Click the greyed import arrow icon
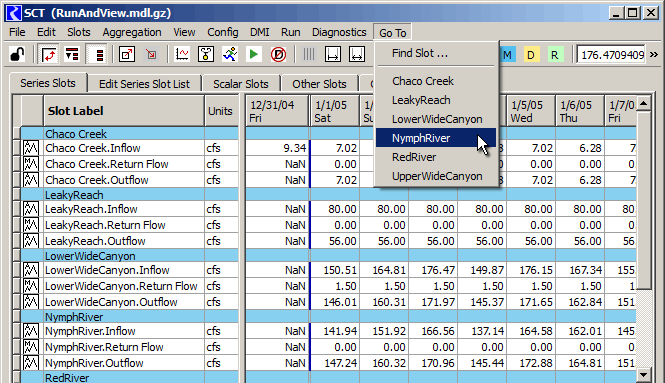665x383 pixels. (151, 54)
